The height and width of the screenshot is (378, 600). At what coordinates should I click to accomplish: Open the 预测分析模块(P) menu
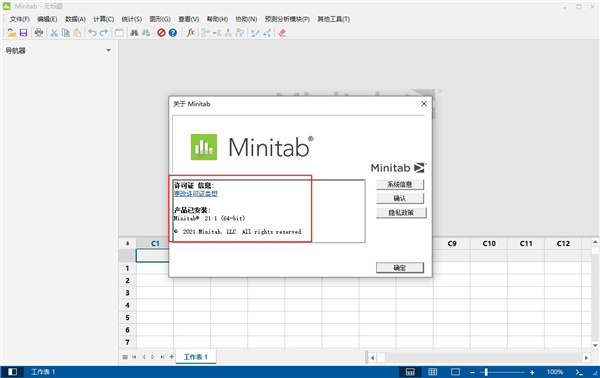pos(287,19)
